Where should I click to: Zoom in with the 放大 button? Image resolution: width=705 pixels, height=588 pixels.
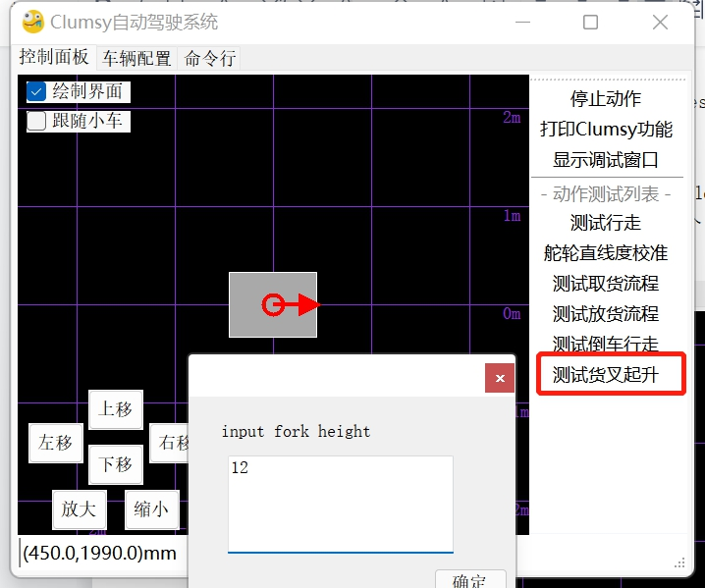79,509
